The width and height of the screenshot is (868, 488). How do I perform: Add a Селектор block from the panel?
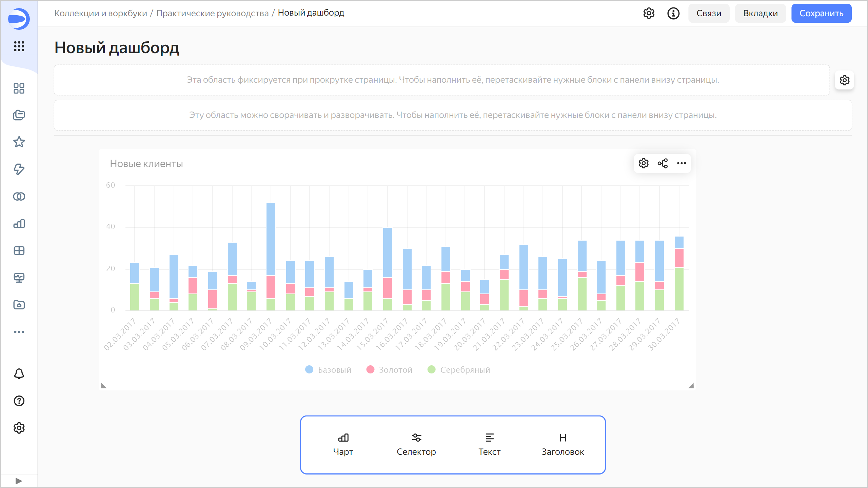coord(416,444)
